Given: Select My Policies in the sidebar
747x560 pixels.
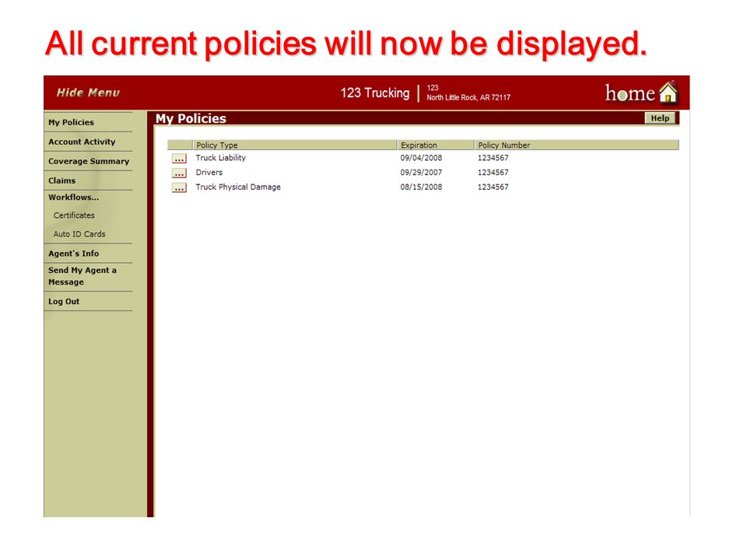Looking at the screenshot, I should [x=71, y=122].
